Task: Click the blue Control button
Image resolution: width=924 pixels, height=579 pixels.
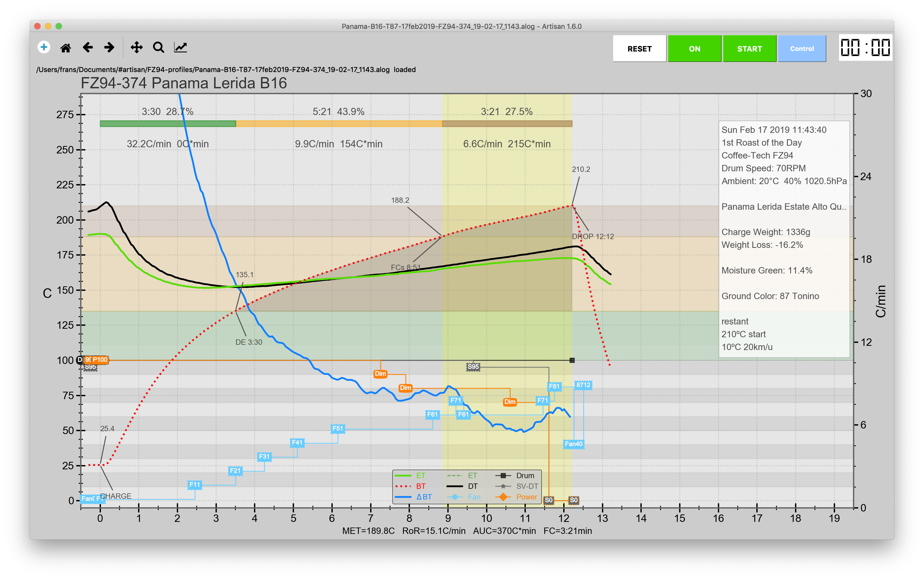Action: coord(802,49)
